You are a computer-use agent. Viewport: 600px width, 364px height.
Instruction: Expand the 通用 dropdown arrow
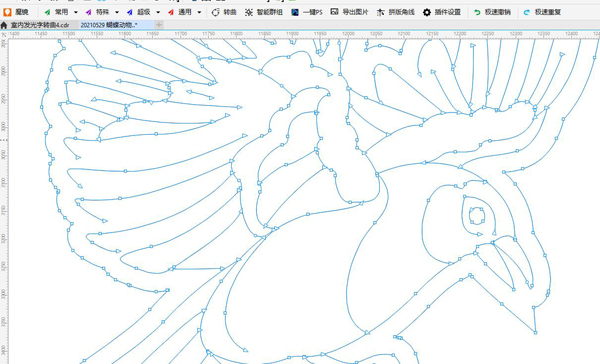[x=199, y=12]
